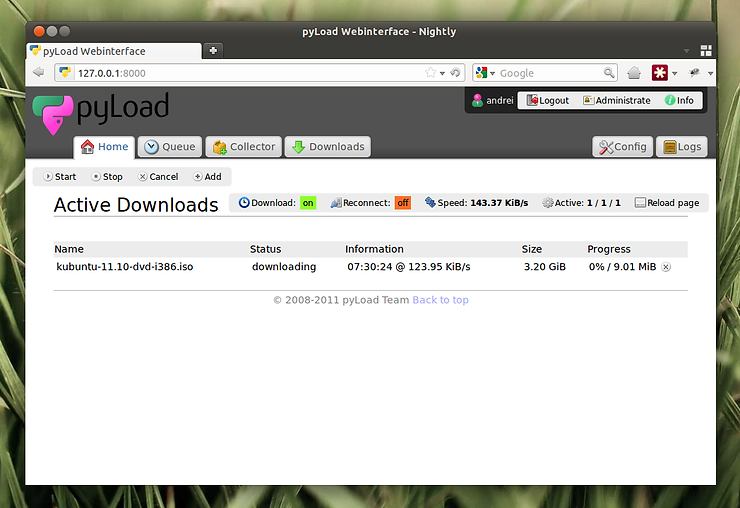
Task: Click the Download clock icon
Action: [244, 203]
